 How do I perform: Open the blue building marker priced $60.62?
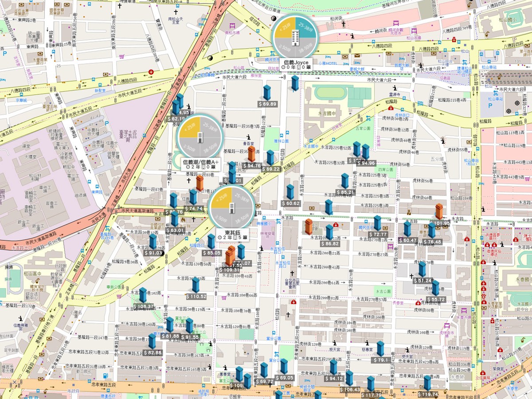(290, 192)
